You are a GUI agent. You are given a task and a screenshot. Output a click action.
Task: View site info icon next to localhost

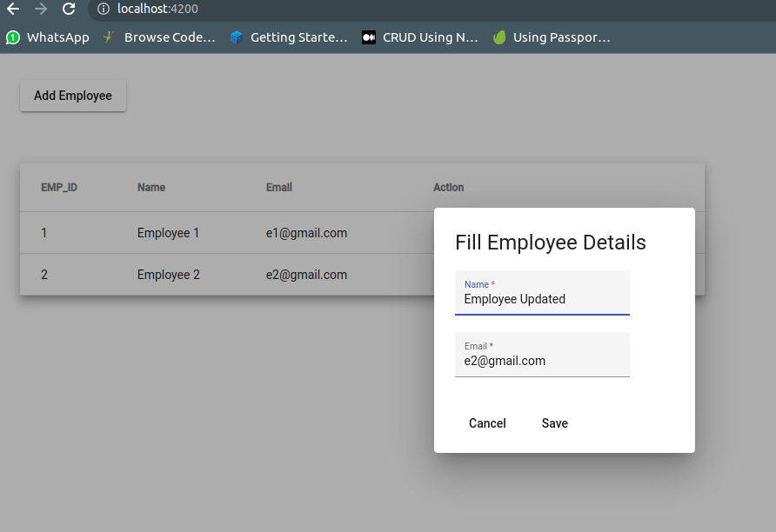coord(104,9)
